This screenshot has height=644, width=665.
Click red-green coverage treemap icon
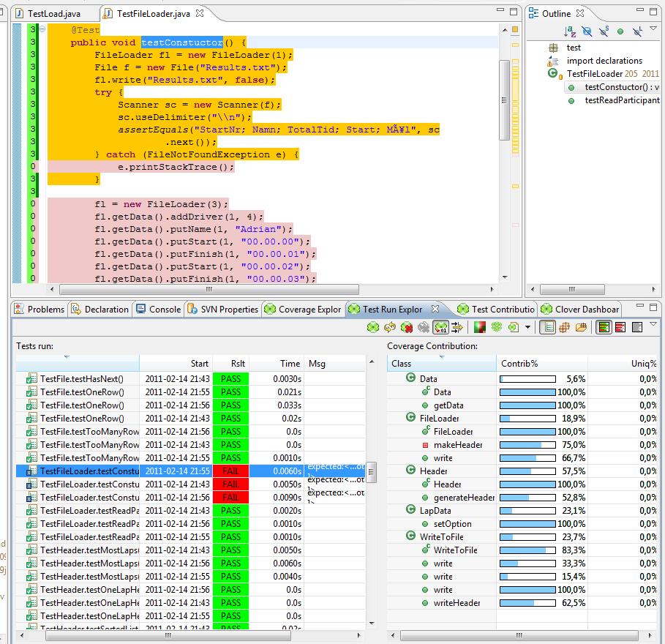[480, 327]
